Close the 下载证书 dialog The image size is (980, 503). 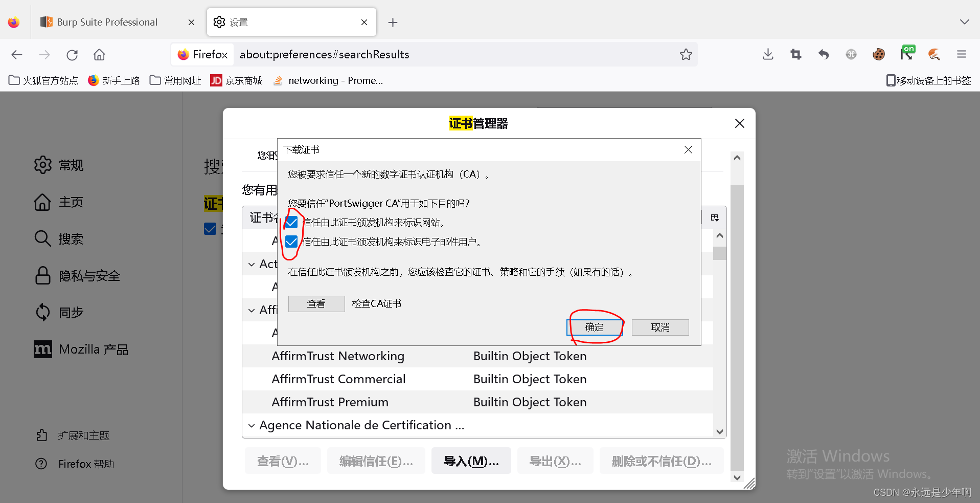pyautogui.click(x=688, y=149)
